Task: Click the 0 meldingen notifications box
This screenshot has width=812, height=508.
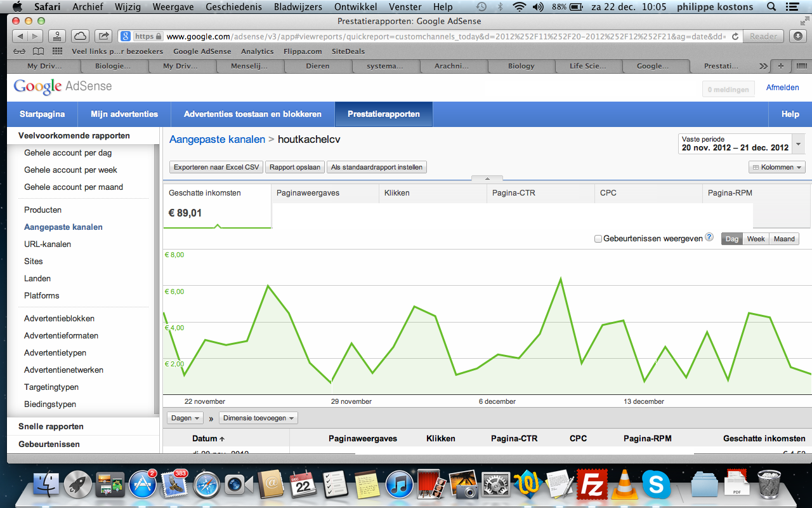Action: click(x=728, y=90)
